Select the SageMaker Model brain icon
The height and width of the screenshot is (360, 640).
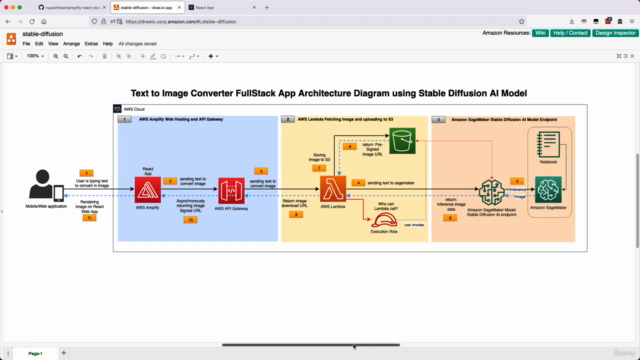click(491, 192)
